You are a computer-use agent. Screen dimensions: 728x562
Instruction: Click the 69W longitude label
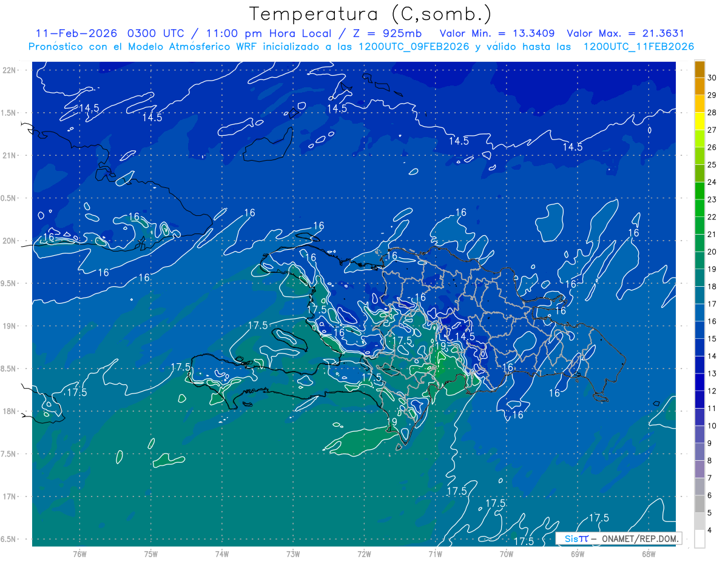[577, 554]
